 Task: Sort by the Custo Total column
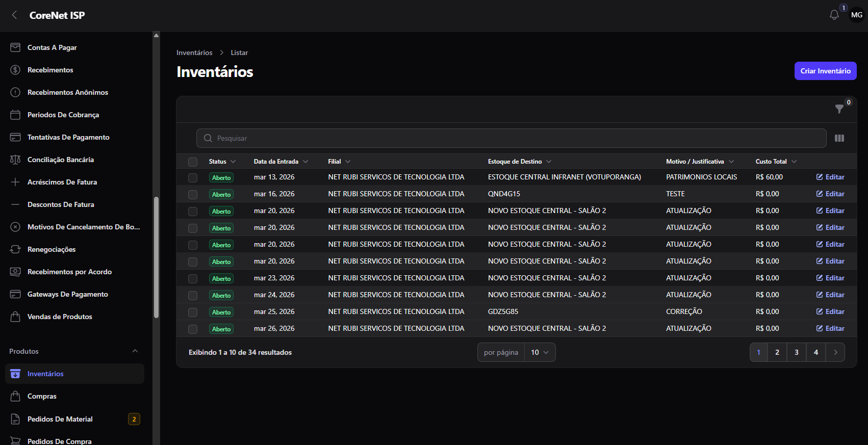pyautogui.click(x=776, y=162)
